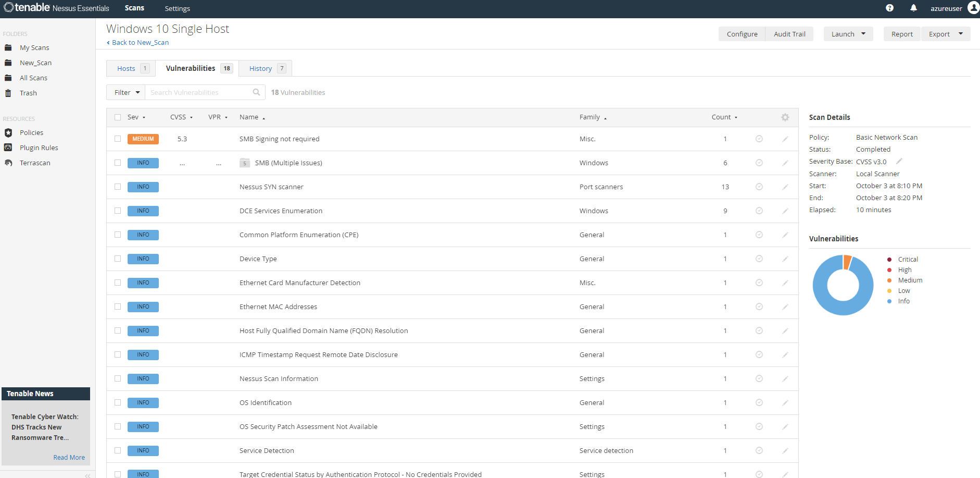
Task: Switch to the History tab
Action: 266,68
